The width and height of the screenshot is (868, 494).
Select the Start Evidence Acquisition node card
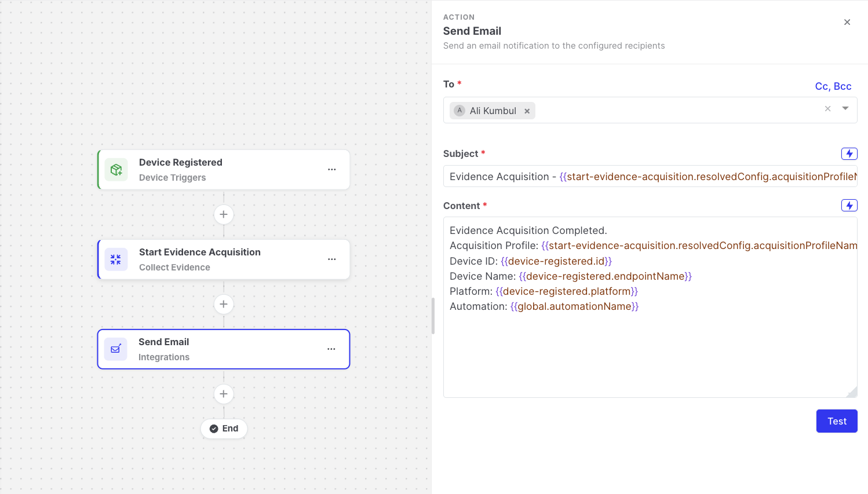(x=224, y=259)
